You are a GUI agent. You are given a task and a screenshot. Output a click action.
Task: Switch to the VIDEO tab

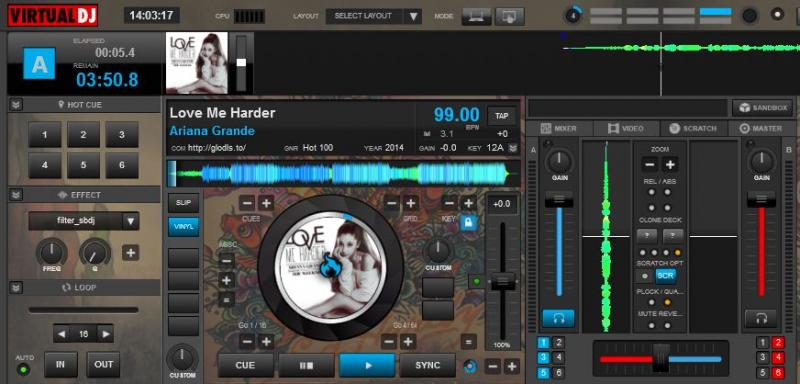pos(626,129)
